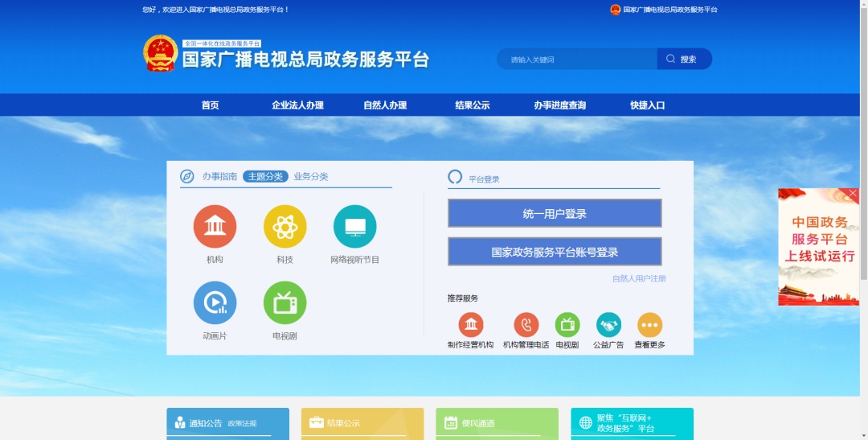Close the floating 中国政务服务平台 banner
The width and height of the screenshot is (868, 440).
coord(853,194)
